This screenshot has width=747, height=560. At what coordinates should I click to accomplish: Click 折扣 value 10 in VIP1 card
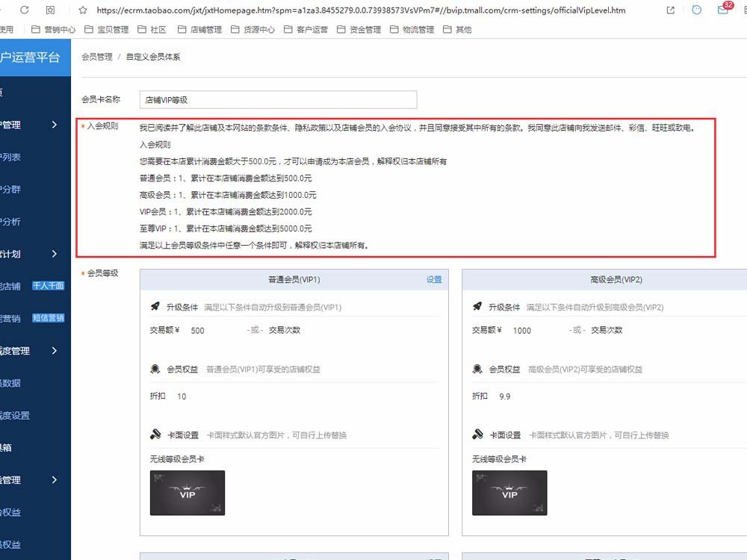coord(182,396)
